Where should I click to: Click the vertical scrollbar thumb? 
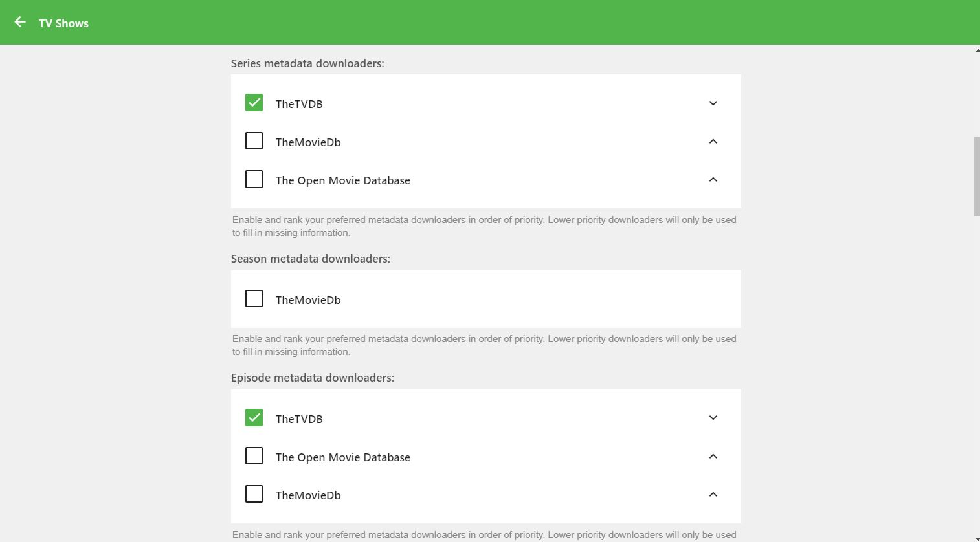pos(976,176)
